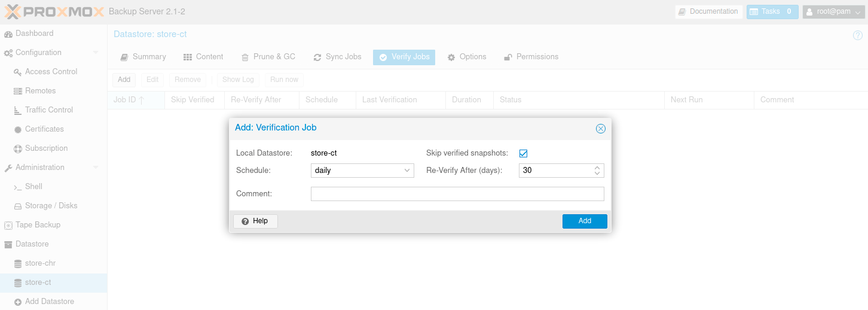This screenshot has height=310, width=868.
Task: Click the Re-Verify After days field
Action: click(x=555, y=171)
